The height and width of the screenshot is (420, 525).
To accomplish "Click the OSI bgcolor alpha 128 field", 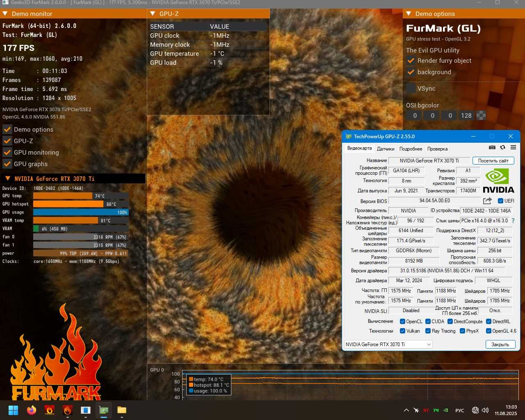I will (466, 116).
